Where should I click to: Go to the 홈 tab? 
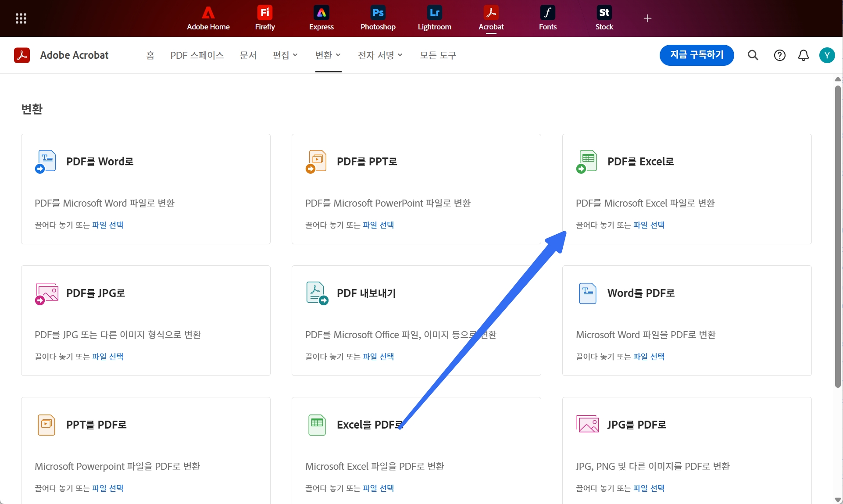tap(150, 55)
